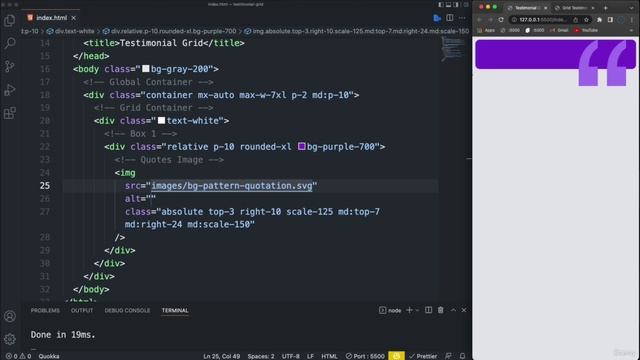Switch to the Debug Console tab
The height and width of the screenshot is (360, 640).
coord(127,311)
